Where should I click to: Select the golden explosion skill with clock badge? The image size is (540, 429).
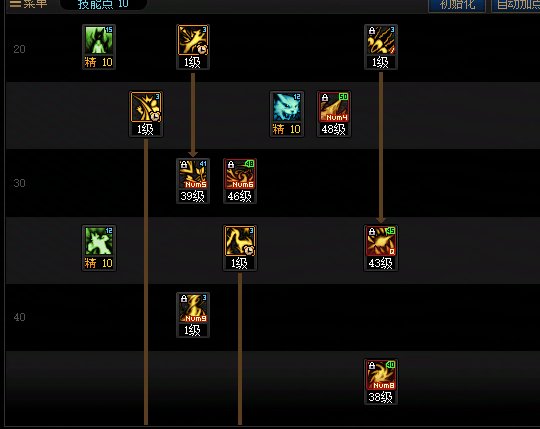pyautogui.click(x=146, y=107)
